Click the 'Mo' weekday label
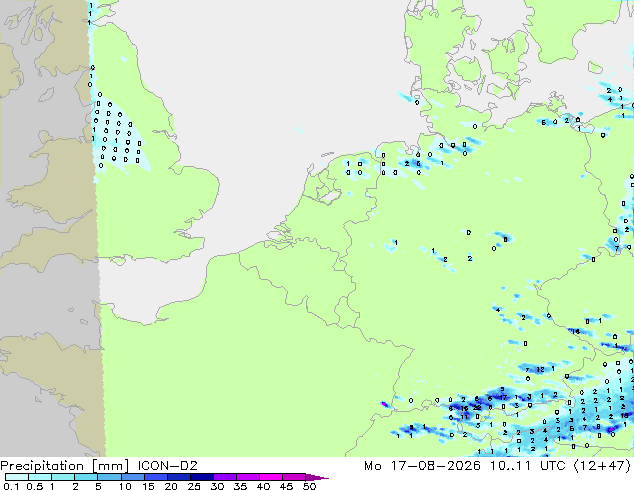 tap(372, 465)
